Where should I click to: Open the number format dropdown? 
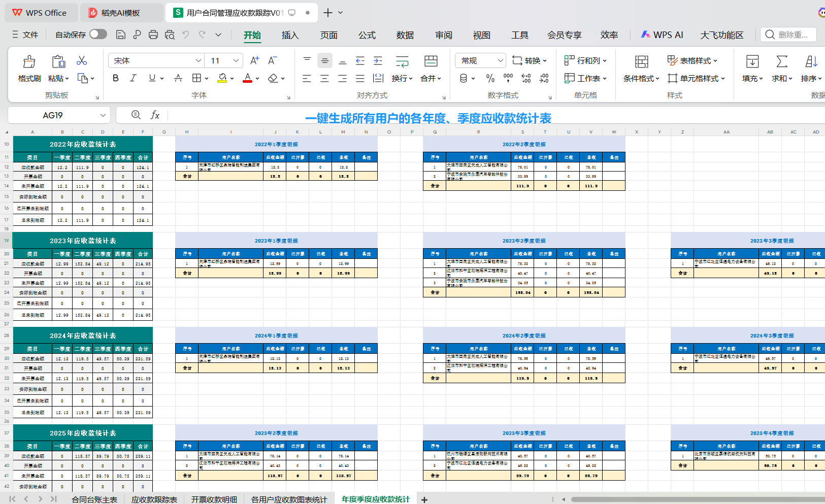click(501, 60)
